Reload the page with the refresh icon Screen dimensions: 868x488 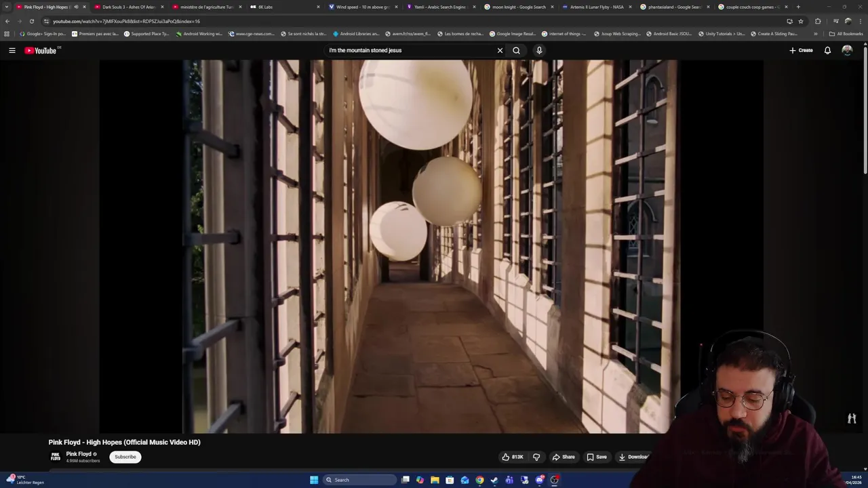tap(31, 21)
